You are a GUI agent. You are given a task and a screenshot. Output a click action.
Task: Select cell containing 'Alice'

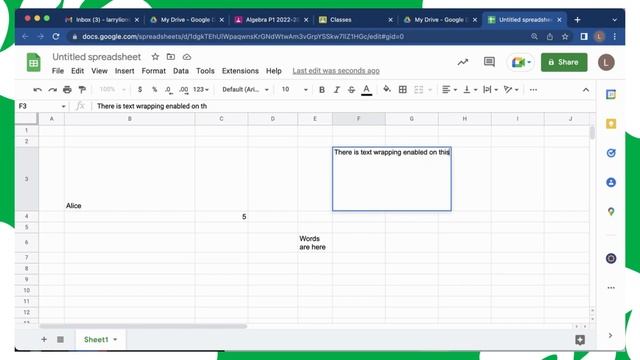click(x=130, y=179)
